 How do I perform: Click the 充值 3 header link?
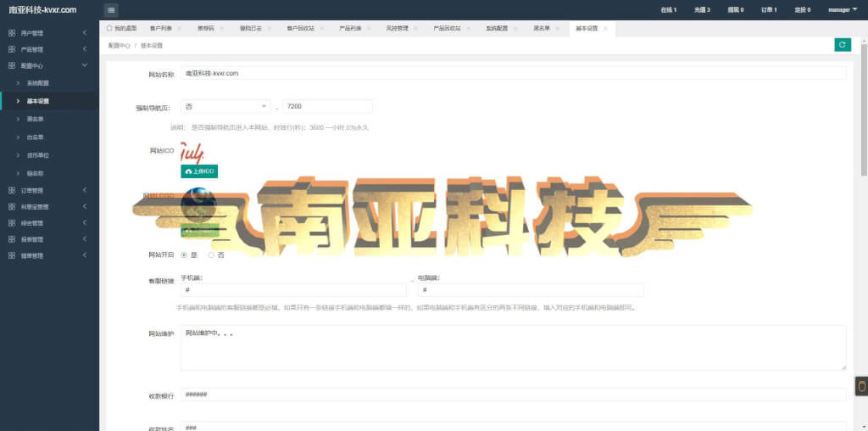tap(702, 10)
